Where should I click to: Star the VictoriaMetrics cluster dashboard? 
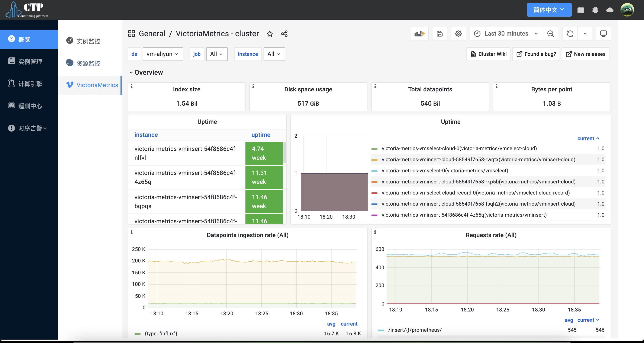[270, 34]
